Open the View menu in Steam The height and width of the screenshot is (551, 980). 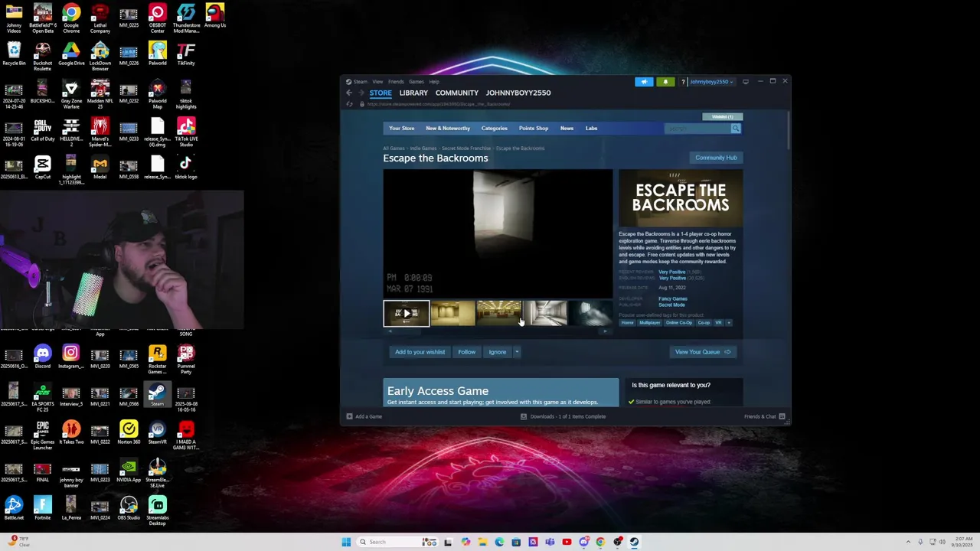[379, 82]
